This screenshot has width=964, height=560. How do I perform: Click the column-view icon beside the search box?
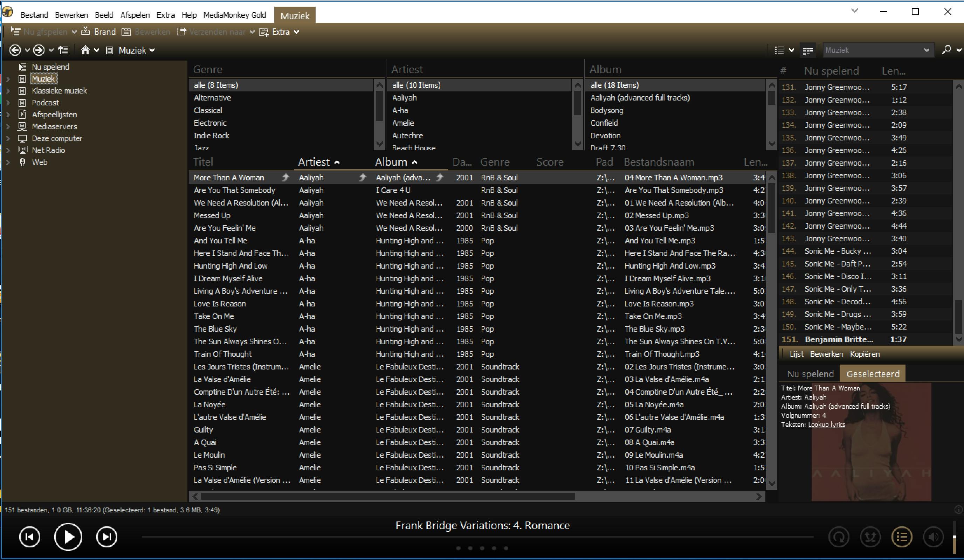point(808,50)
